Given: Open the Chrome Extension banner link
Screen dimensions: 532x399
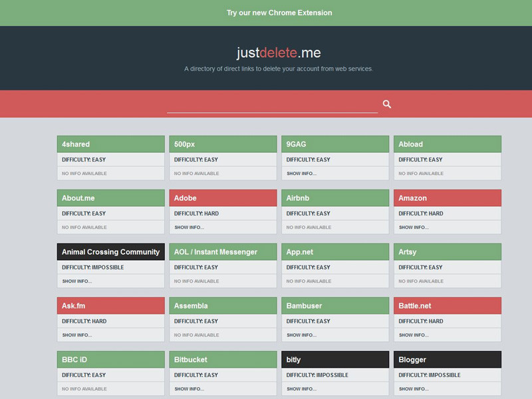Looking at the screenshot, I should pos(279,13).
